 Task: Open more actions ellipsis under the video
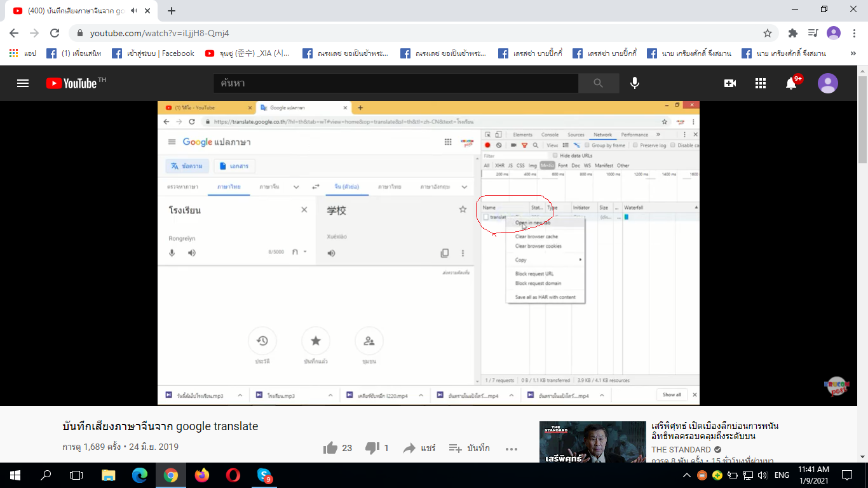[x=512, y=448]
